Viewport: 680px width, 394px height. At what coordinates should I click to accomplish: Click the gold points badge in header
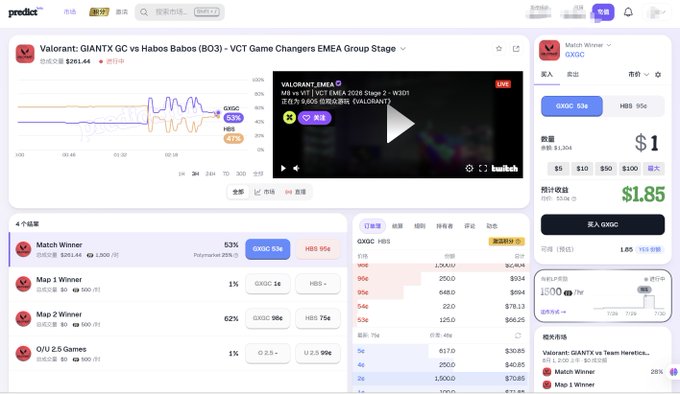99,12
